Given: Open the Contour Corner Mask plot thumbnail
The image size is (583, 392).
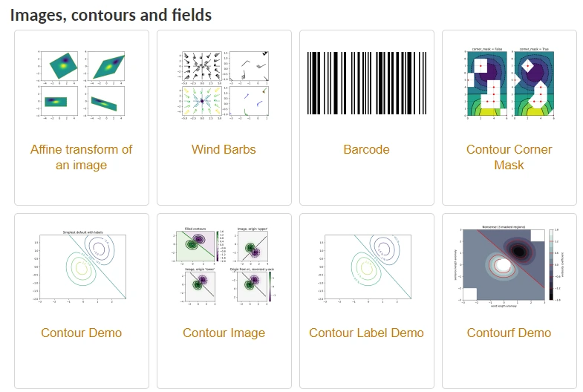Looking at the screenshot, I should 509,82.
